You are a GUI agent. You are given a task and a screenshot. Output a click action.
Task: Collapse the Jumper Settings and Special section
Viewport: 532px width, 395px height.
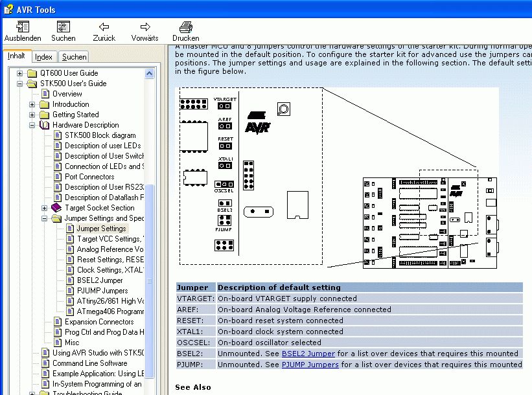45,218
